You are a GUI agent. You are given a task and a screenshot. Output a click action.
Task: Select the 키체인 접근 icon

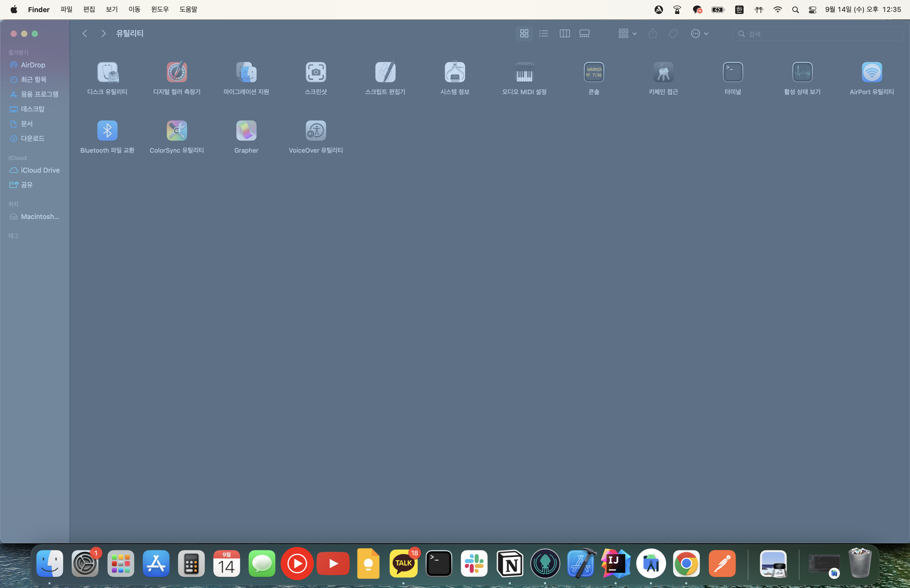[x=663, y=72]
